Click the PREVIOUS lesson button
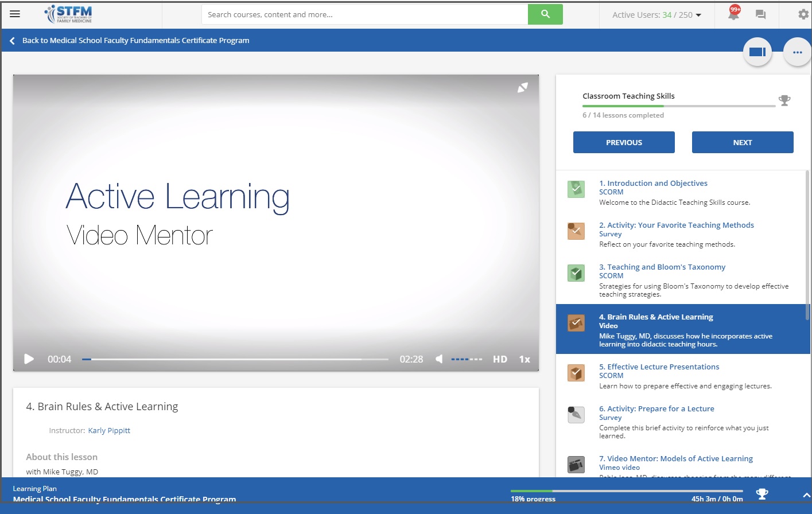This screenshot has height=514, width=812. [x=624, y=142]
